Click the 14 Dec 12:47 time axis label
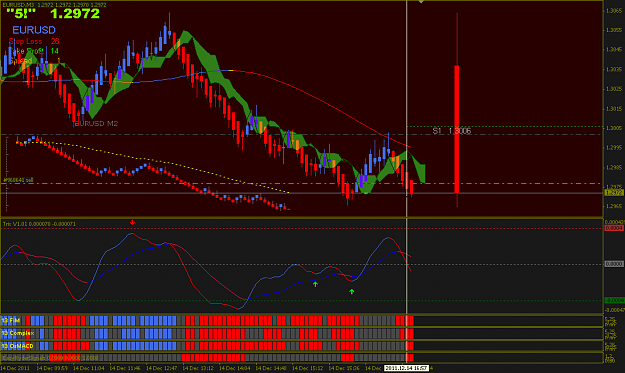Image resolution: width=625 pixels, height=373 pixels. click(x=161, y=368)
